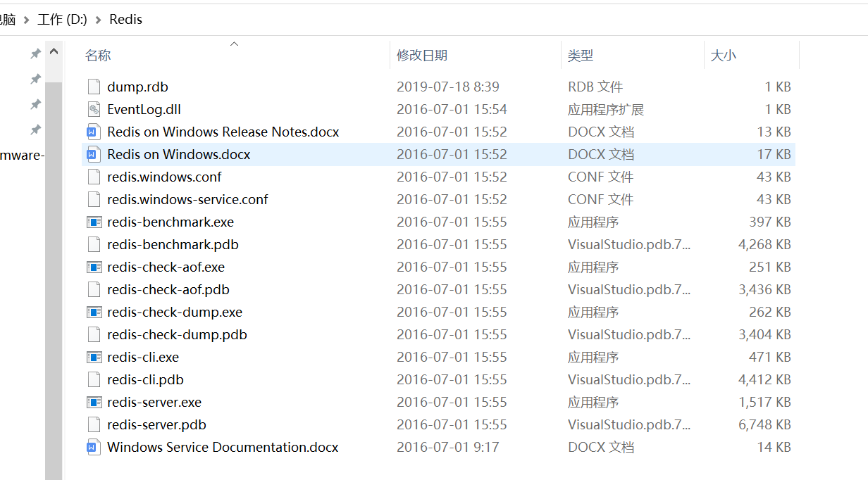Click the 471 KB size of redis-cli.exe

click(x=770, y=357)
